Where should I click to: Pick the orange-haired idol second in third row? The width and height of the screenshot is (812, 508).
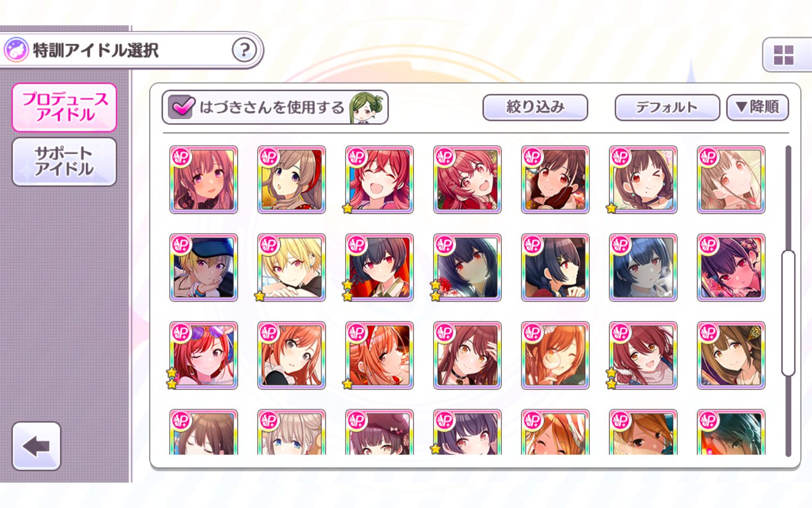point(292,356)
